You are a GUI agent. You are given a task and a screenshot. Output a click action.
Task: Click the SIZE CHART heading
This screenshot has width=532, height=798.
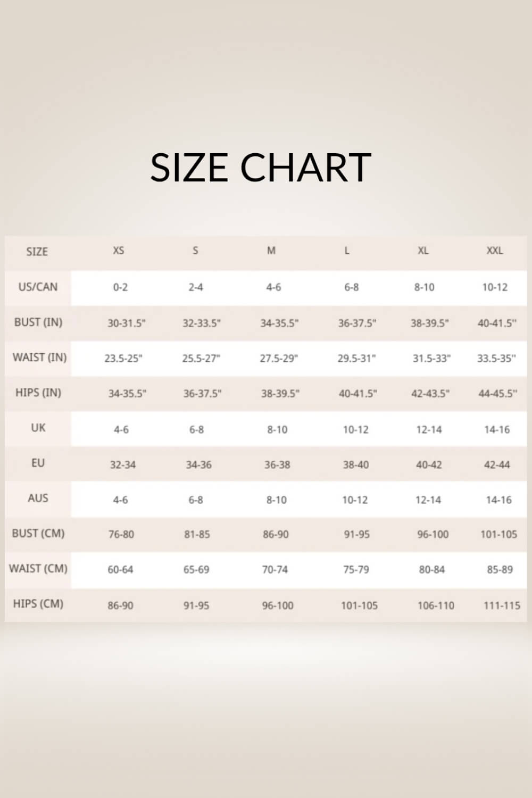pyautogui.click(x=261, y=167)
